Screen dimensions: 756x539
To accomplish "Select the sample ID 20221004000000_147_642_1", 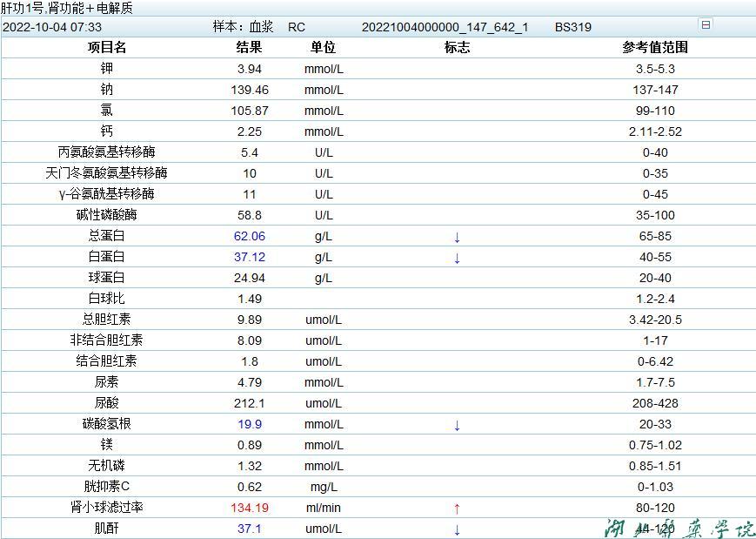I will click(445, 27).
